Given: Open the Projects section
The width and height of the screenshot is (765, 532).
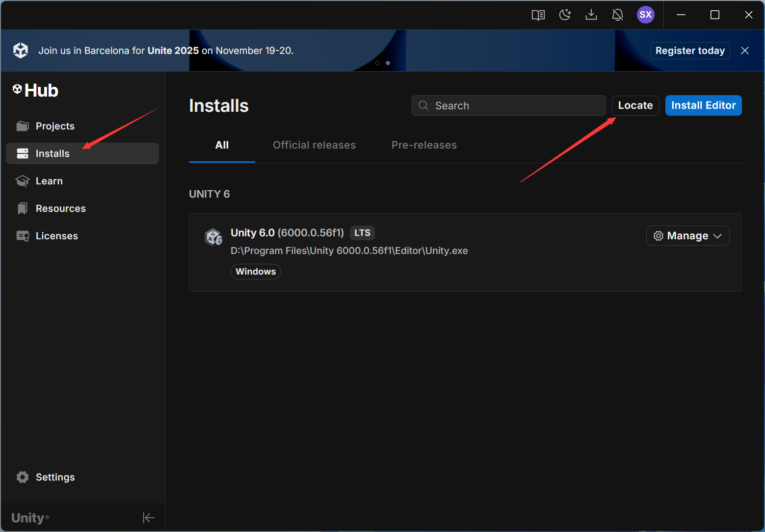Looking at the screenshot, I should 82,126.
